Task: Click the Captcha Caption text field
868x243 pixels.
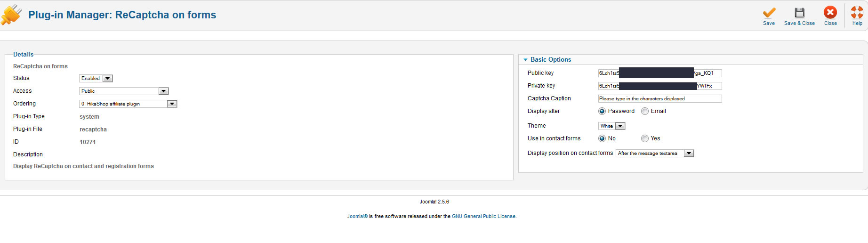Action: [659, 99]
